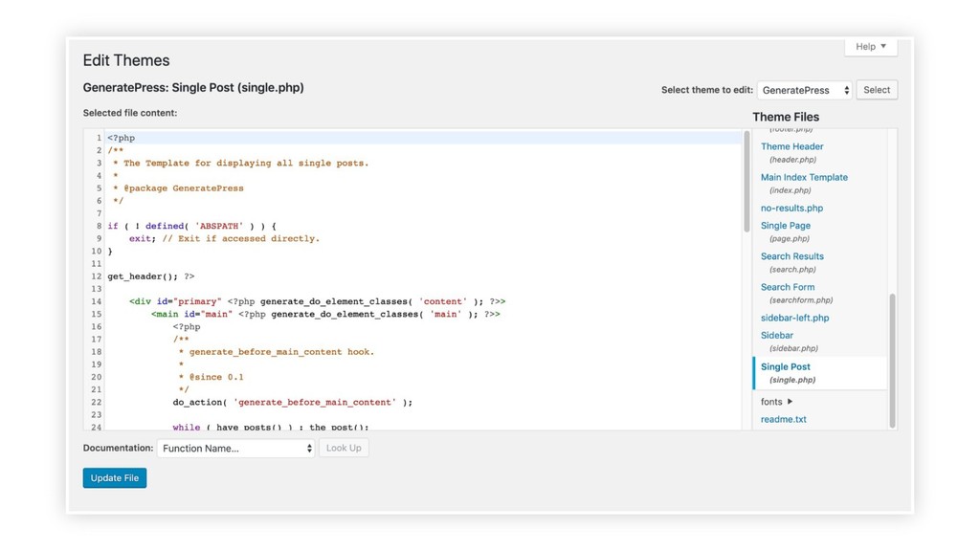Open the sidebar-left.php file
The image size is (980, 551).
[794, 318]
